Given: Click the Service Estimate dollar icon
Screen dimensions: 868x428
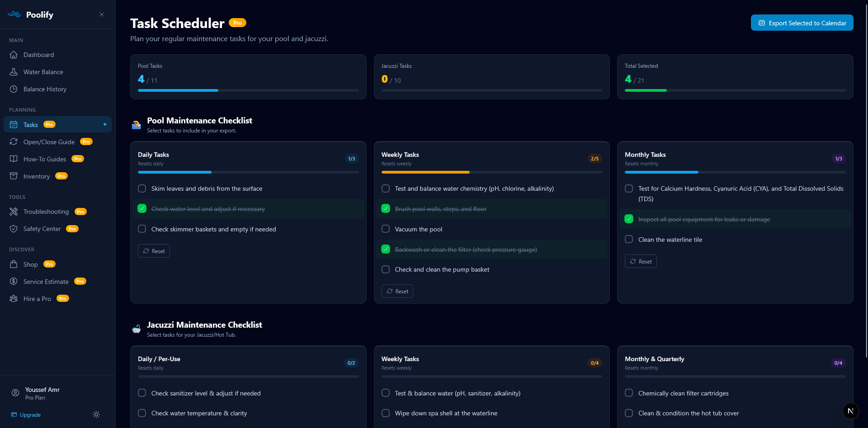Looking at the screenshot, I should pyautogui.click(x=14, y=281).
